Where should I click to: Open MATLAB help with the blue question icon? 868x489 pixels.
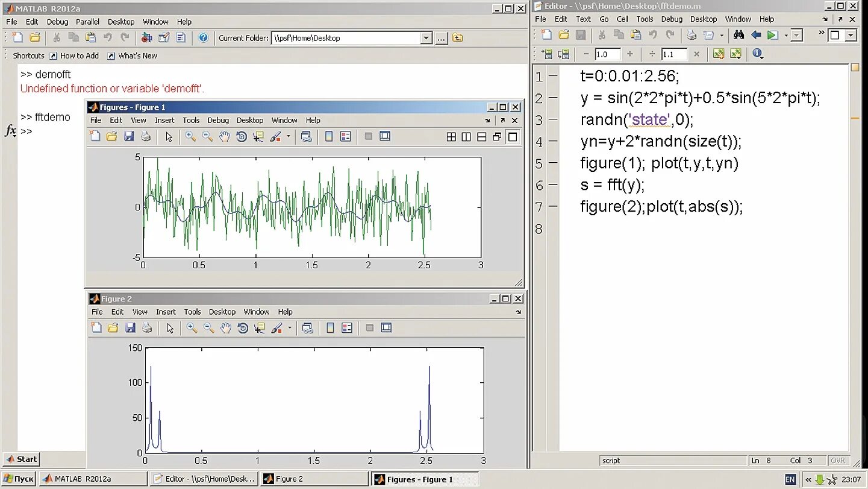click(x=204, y=37)
